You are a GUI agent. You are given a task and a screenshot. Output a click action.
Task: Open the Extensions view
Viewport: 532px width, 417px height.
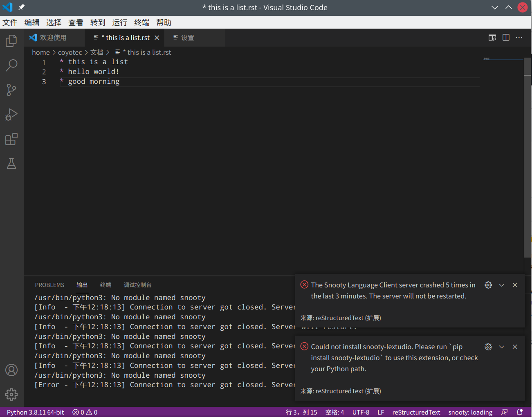point(11,139)
